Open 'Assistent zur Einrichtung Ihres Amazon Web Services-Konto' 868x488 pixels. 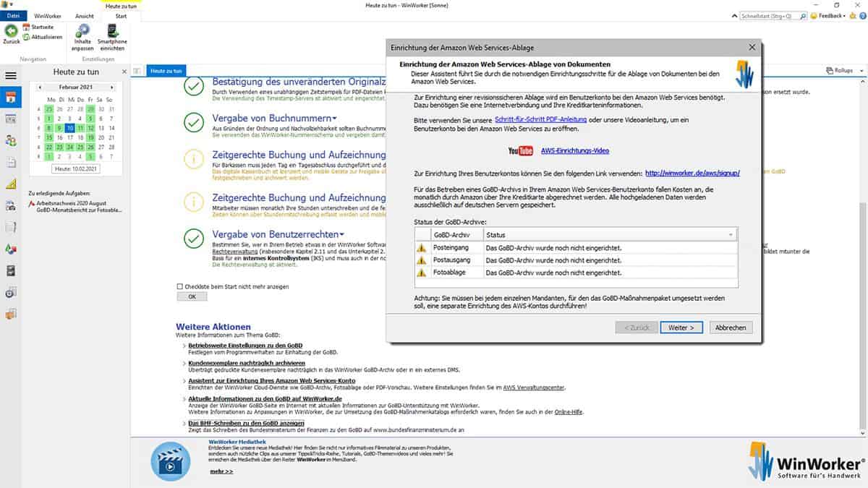[x=272, y=380]
